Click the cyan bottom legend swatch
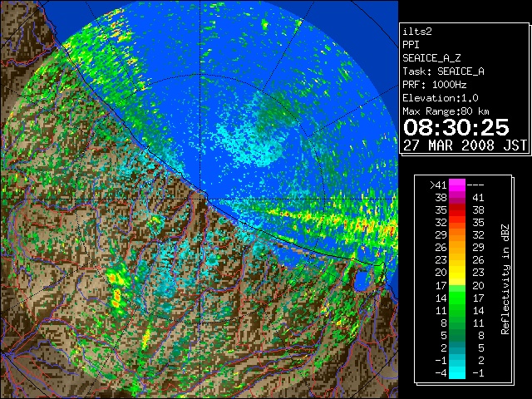The image size is (532, 399). 457,372
